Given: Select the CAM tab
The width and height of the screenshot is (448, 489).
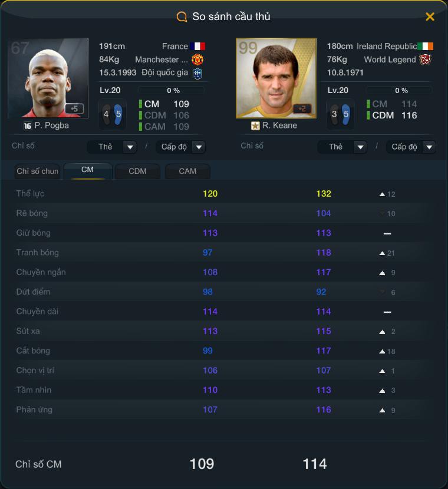Looking at the screenshot, I should (187, 171).
